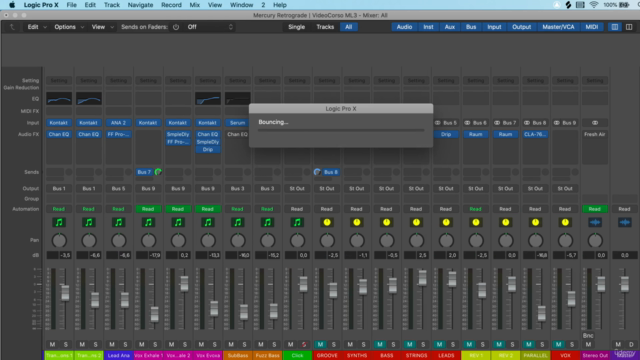The width and height of the screenshot is (640, 360).
Task: Click the blue Bus 8 send knob on GROOVE
Action: (317, 172)
